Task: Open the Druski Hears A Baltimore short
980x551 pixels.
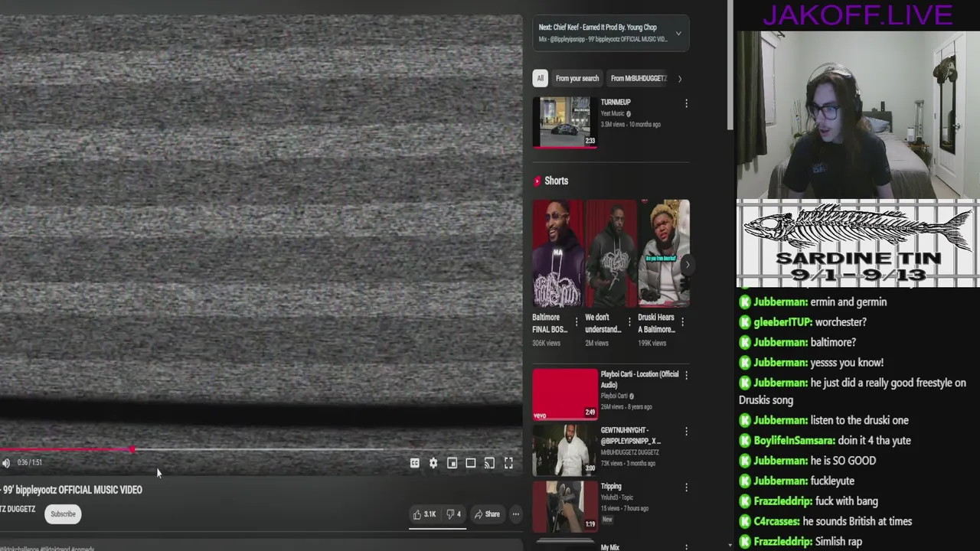Action: click(x=664, y=253)
